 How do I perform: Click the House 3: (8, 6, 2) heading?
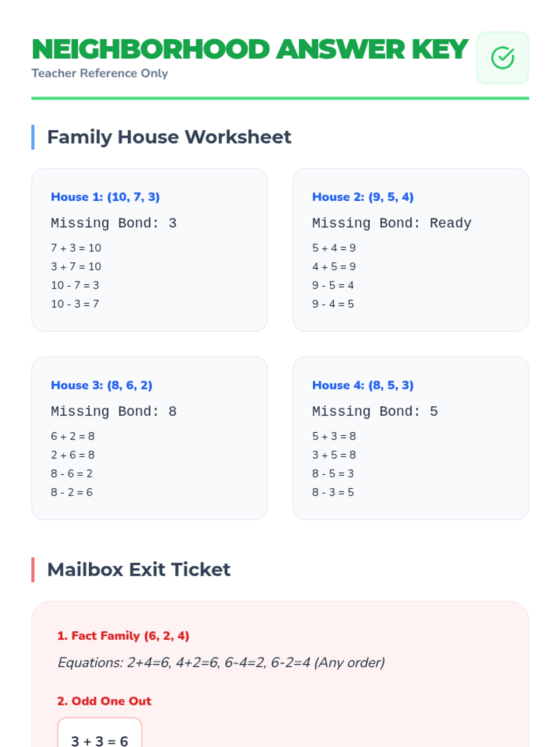[x=101, y=385]
